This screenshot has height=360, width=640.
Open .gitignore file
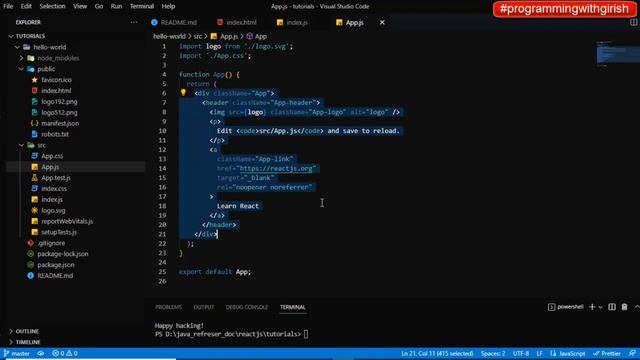[51, 243]
